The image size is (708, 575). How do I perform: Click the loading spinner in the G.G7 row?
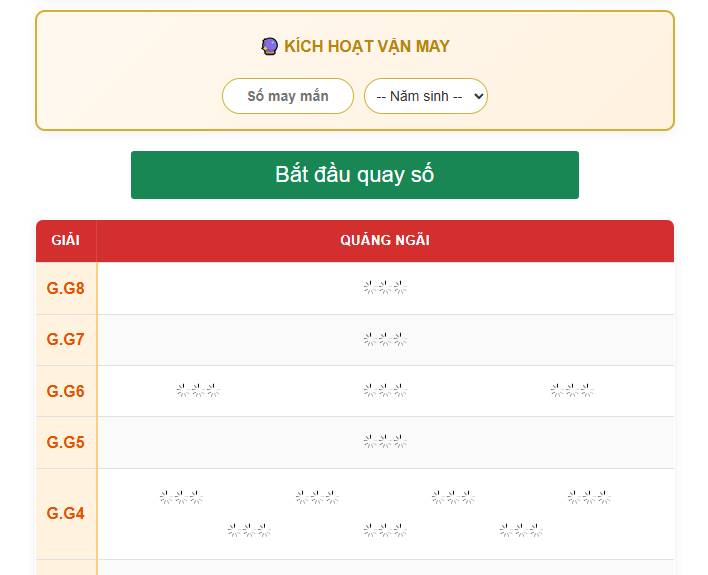pos(385,339)
